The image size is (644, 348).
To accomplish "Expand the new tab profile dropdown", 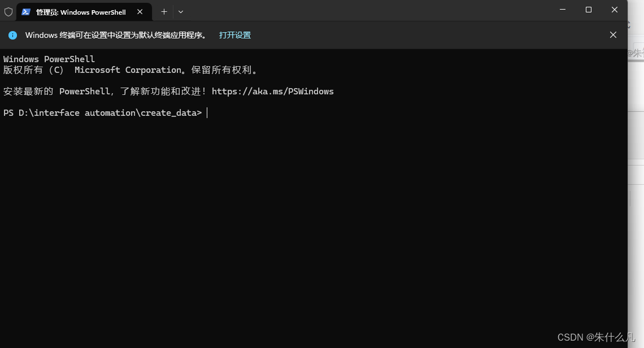I will pos(181,12).
